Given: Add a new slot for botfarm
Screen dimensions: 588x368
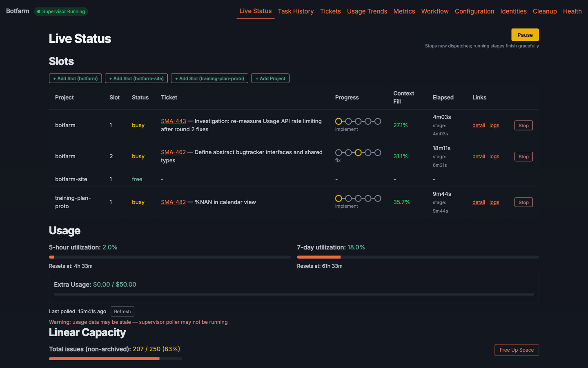Looking at the screenshot, I should point(75,78).
